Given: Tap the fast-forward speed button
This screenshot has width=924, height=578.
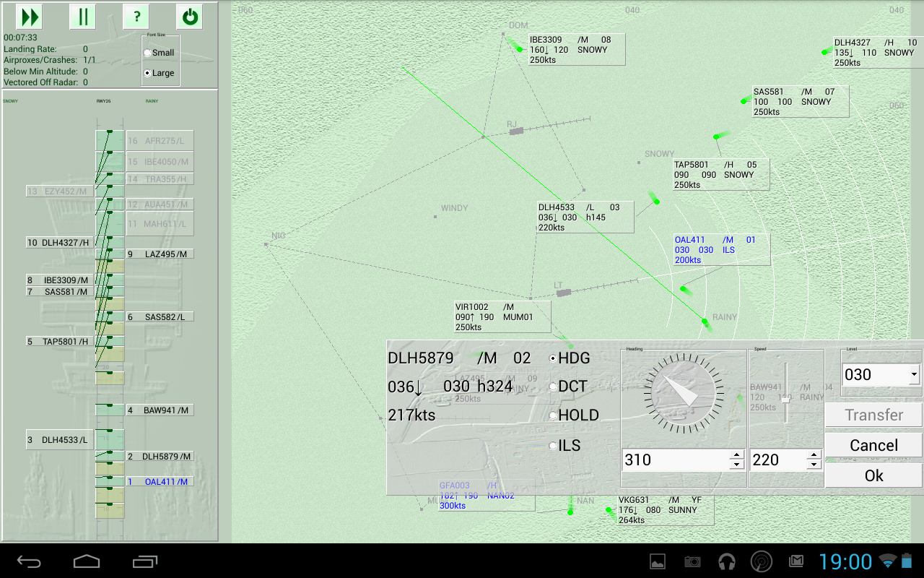Looking at the screenshot, I should [x=29, y=17].
